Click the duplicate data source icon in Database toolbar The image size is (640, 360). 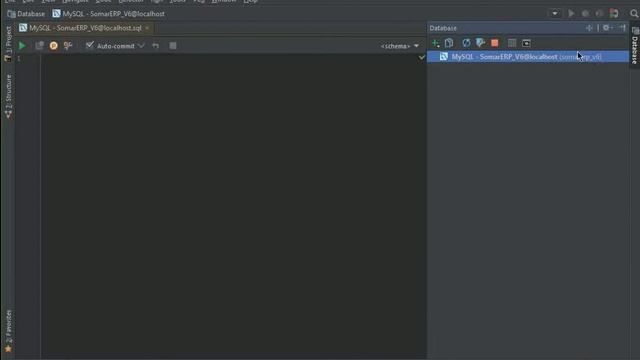[449, 43]
